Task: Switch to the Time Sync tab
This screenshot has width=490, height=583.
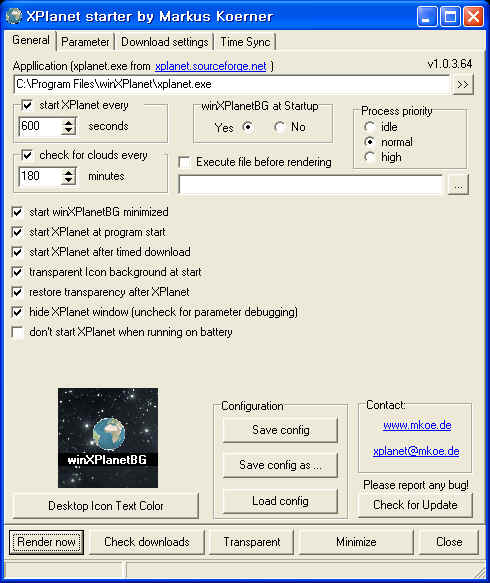Action: pyautogui.click(x=245, y=42)
